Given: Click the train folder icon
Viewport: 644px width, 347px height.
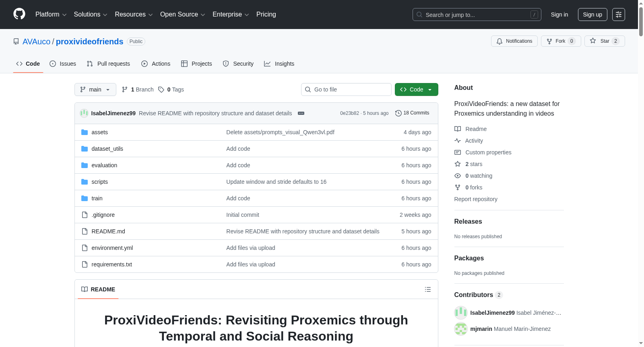Looking at the screenshot, I should coord(85,198).
